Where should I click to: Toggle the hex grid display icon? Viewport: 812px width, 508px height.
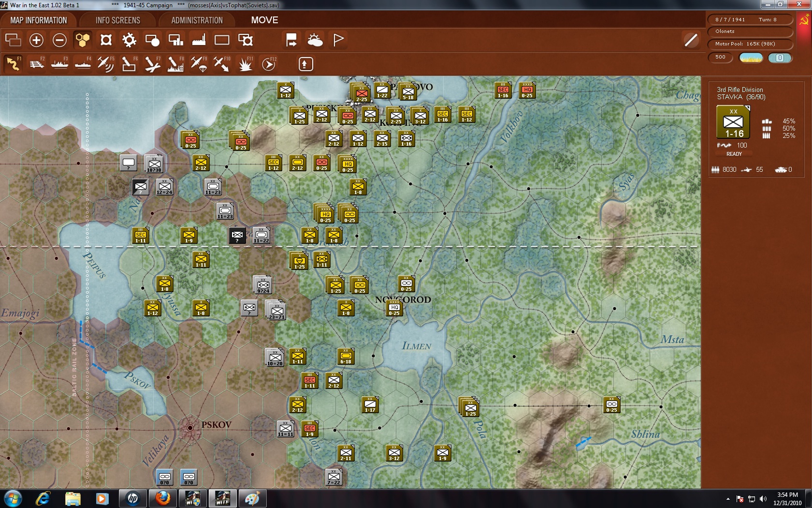(82, 40)
